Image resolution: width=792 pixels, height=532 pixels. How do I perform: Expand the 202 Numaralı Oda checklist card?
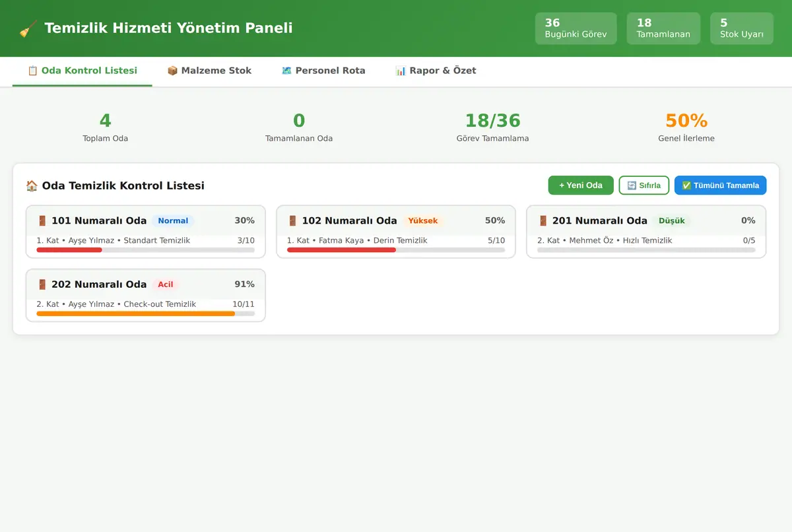point(146,284)
